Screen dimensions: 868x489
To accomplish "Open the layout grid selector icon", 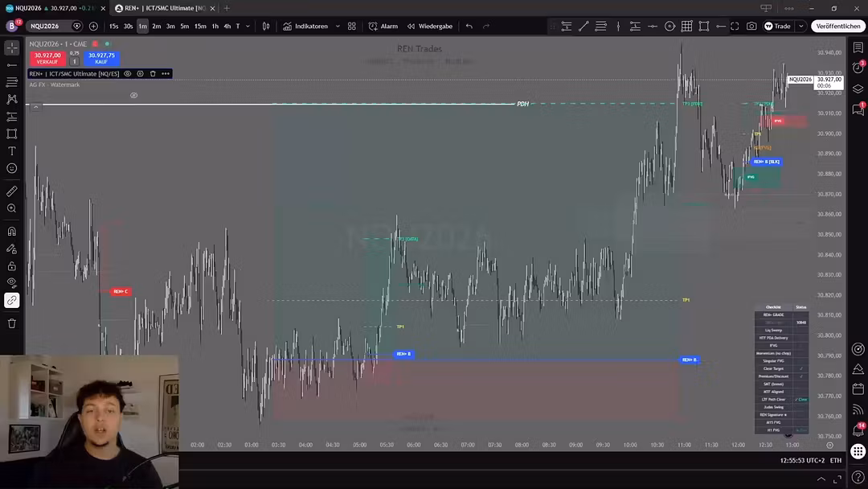I will [x=351, y=26].
